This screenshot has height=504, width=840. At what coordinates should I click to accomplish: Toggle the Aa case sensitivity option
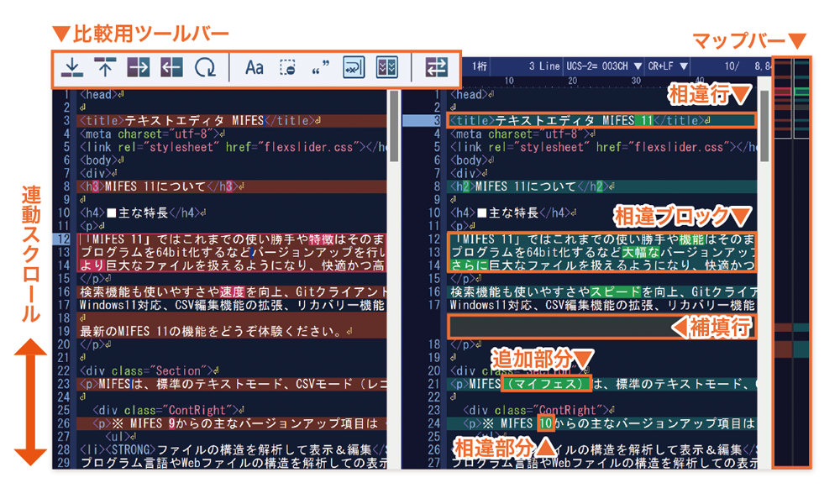255,67
